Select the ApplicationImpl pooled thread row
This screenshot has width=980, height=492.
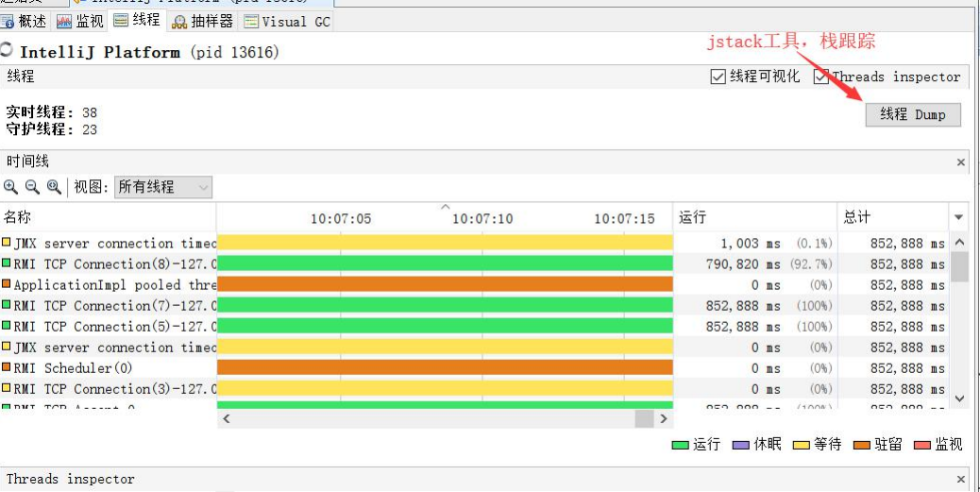pos(475,284)
